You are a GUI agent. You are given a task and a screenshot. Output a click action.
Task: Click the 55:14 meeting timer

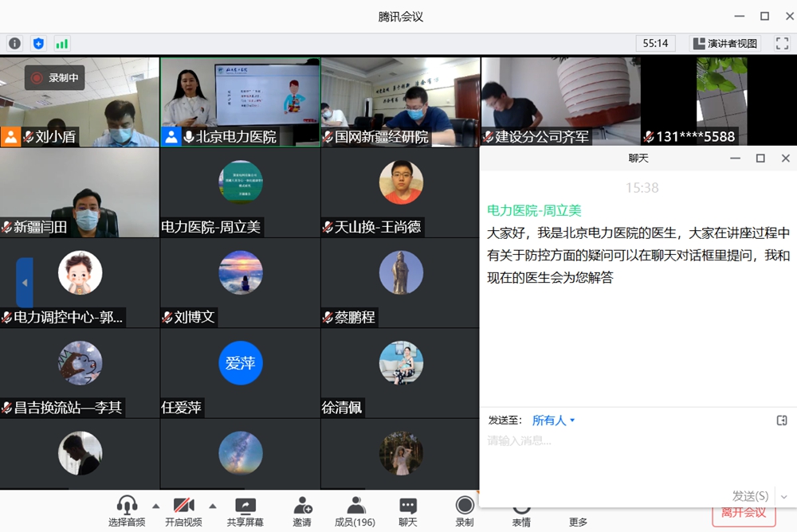655,43
